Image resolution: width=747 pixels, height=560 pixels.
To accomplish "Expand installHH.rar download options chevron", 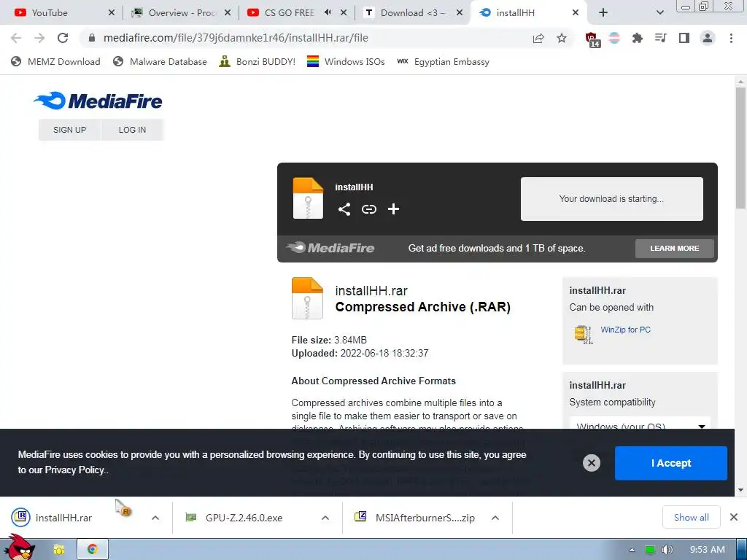I will [155, 518].
